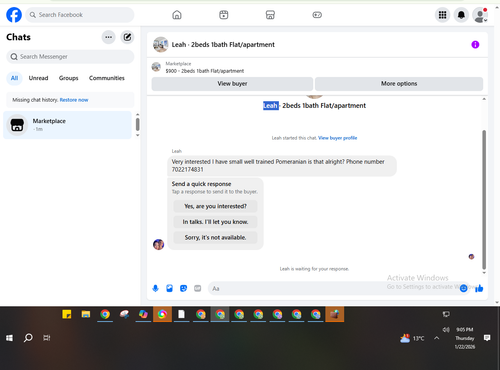Record a voice clip with microphone icon
The height and width of the screenshot is (370, 500).
coord(155,288)
